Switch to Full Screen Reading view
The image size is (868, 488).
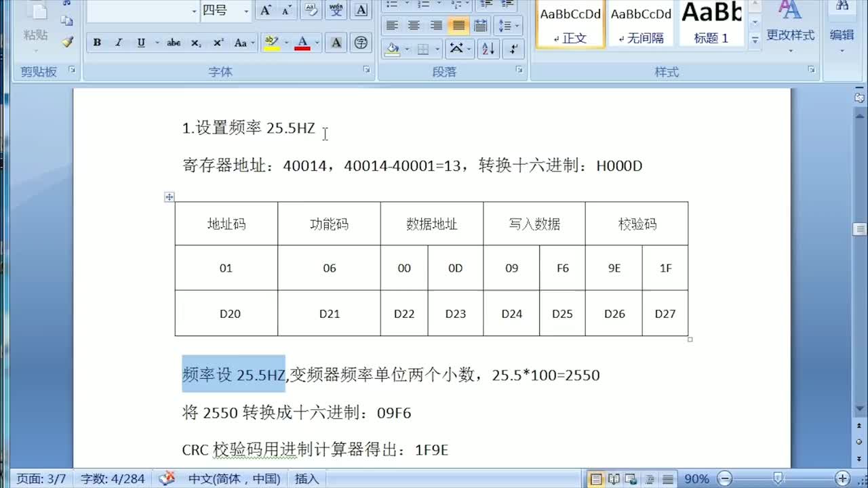pos(614,479)
